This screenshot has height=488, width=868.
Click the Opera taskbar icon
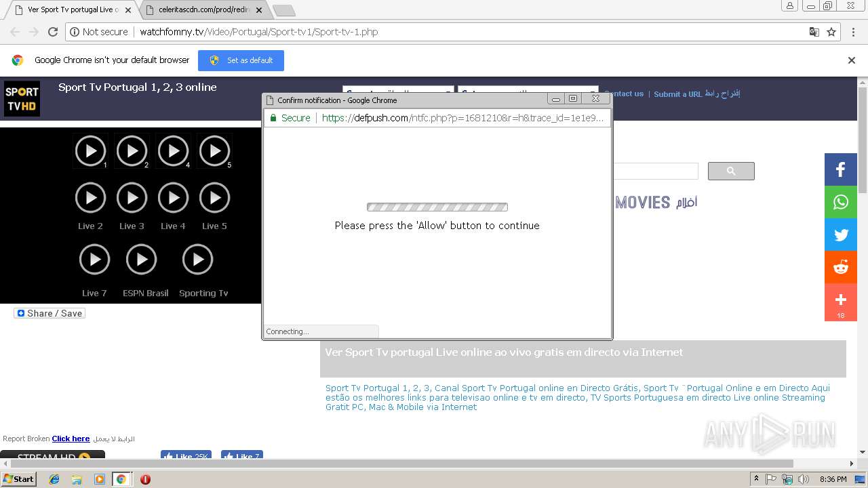coord(145,479)
